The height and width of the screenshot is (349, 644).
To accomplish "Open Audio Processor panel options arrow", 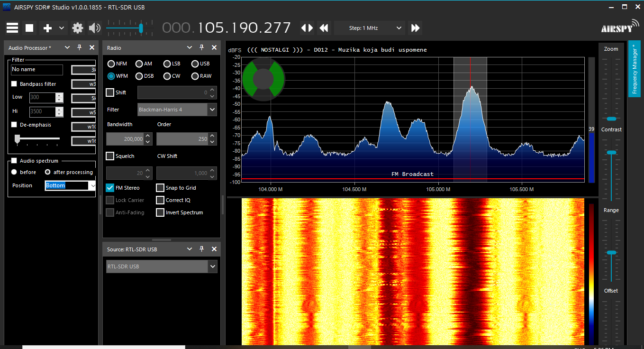I will point(67,47).
